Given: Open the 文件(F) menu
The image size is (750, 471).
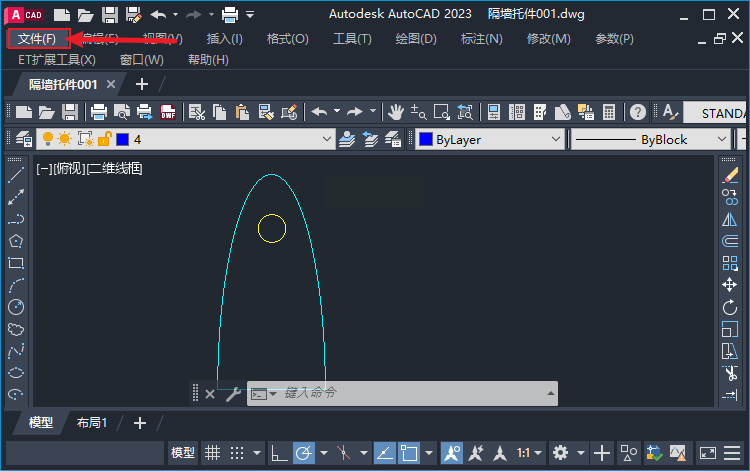Looking at the screenshot, I should (x=37, y=38).
